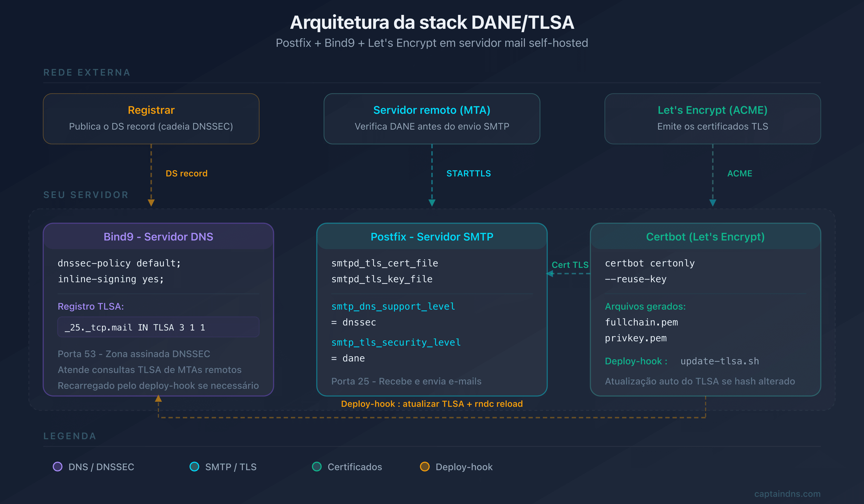The image size is (864, 504).
Task: Click the orange Deploy-hook legend circle
Action: [425, 467]
